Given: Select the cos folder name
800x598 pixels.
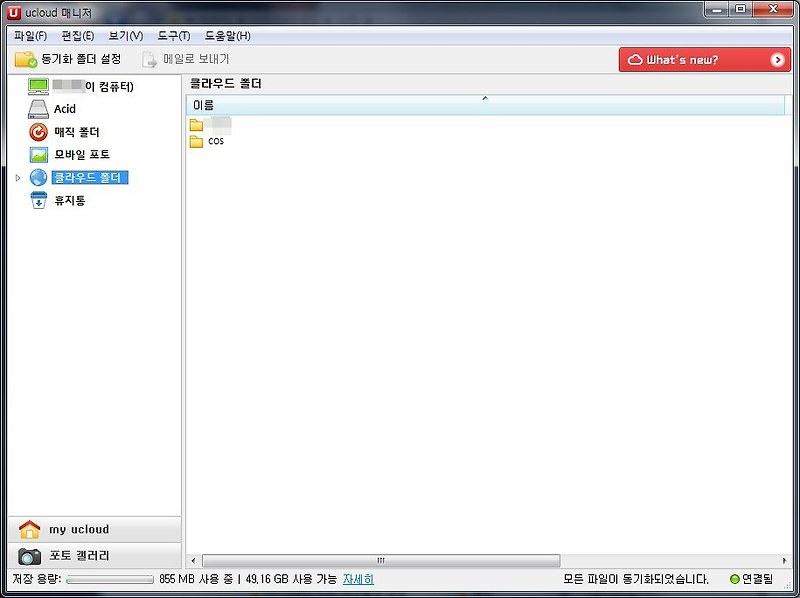Looking at the screenshot, I should [216, 141].
